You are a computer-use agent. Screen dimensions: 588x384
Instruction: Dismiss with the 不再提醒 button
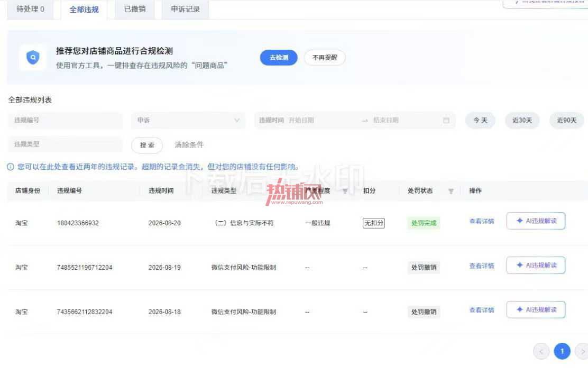tap(325, 57)
